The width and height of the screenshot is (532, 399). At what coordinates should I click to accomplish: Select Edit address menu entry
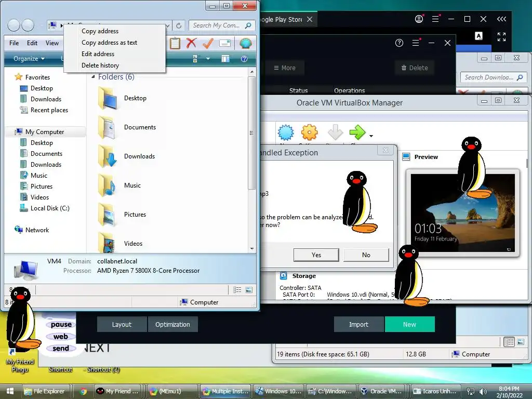(x=98, y=54)
